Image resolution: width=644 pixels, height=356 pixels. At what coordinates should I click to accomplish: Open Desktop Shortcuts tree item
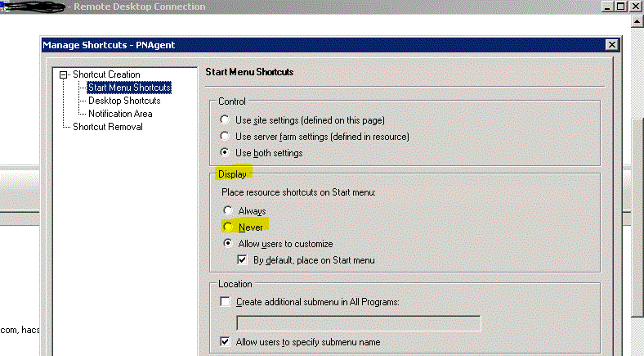124,101
